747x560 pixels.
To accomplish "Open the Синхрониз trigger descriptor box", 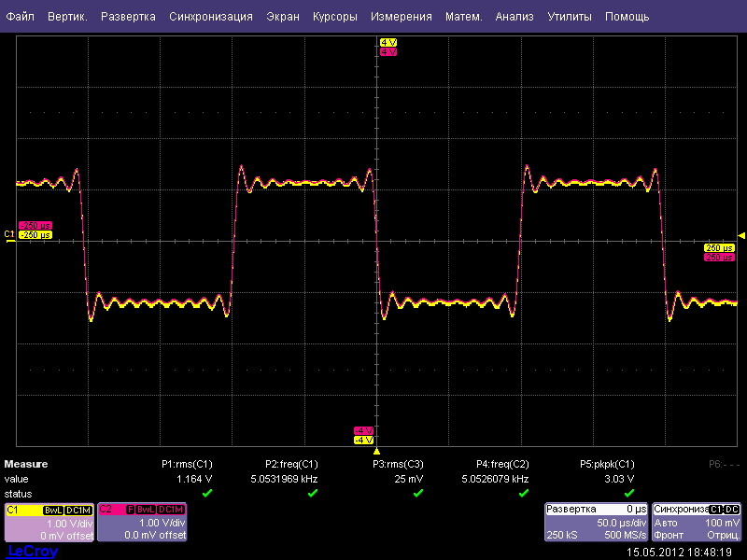I will (697, 523).
